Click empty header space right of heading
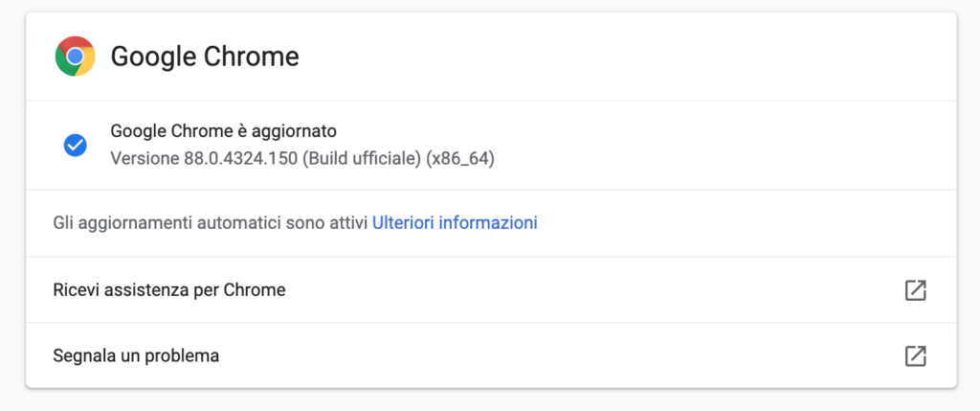 [x=622, y=57]
